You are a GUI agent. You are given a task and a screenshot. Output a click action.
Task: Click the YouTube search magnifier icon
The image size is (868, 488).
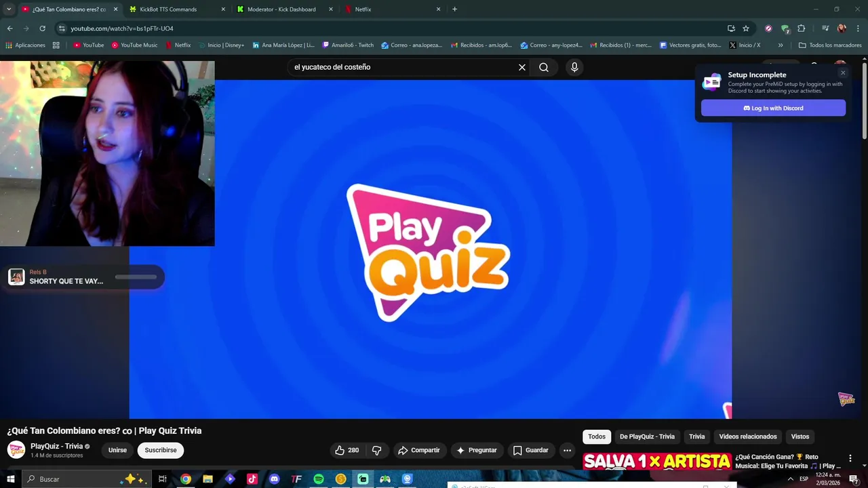544,67
